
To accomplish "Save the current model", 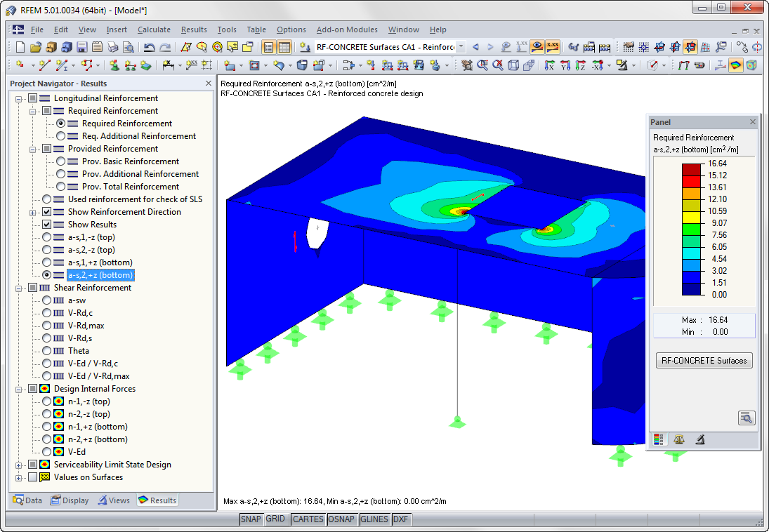I will [81, 46].
